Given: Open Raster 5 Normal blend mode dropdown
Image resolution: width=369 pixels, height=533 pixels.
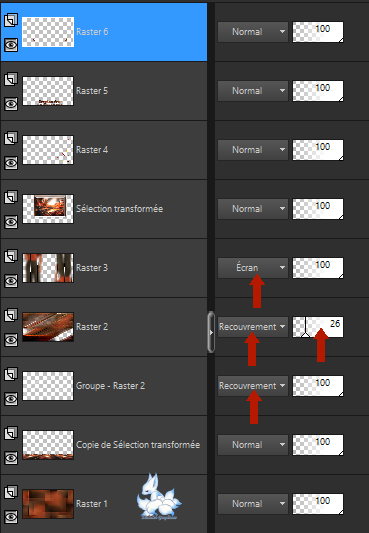Looking at the screenshot, I should coord(252,91).
